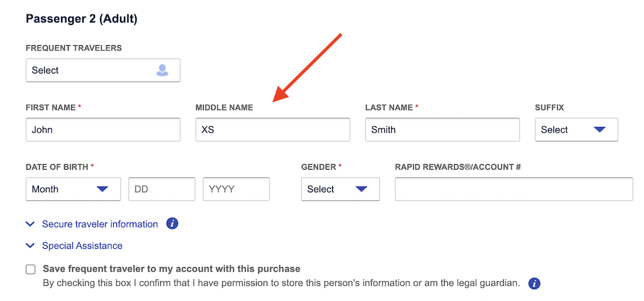Click the Gender dropdown arrow icon

[362, 189]
